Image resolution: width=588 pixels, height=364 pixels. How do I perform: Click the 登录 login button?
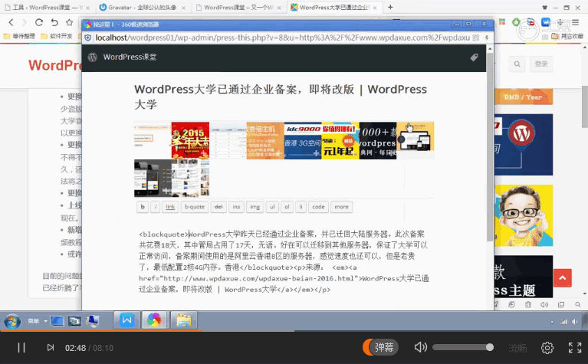(541, 64)
